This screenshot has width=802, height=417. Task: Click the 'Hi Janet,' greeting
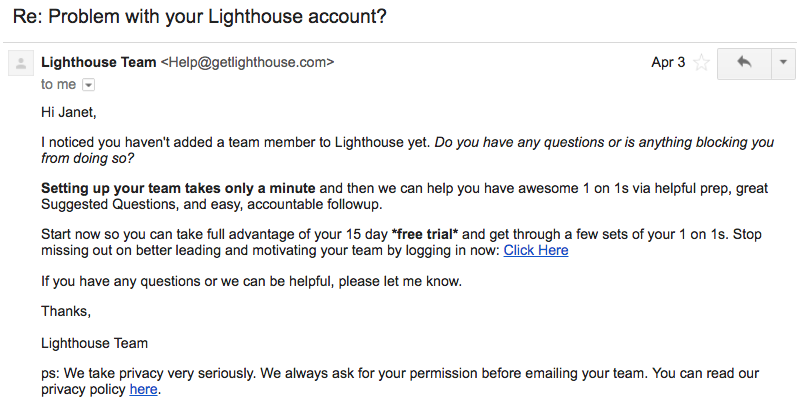click(x=69, y=112)
